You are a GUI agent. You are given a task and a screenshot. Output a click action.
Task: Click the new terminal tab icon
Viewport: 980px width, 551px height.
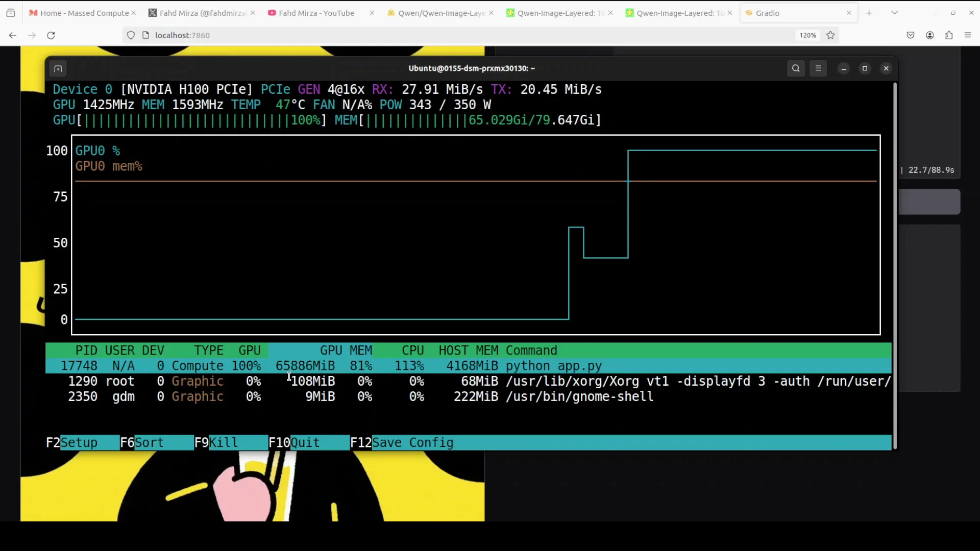[58, 69]
